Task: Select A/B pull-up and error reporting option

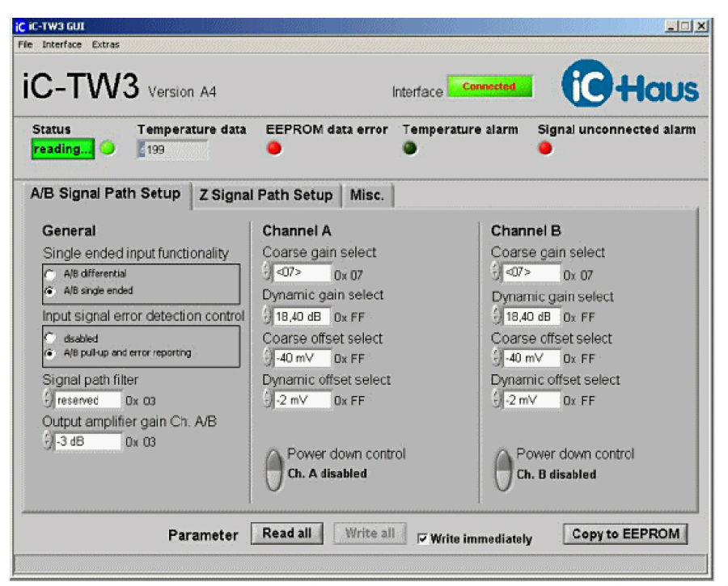Action: click(49, 353)
